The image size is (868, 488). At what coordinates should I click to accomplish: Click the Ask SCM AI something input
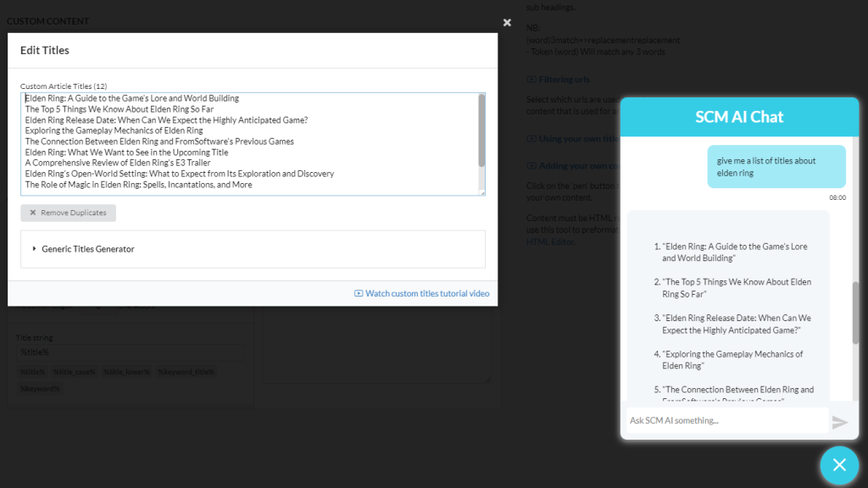726,420
